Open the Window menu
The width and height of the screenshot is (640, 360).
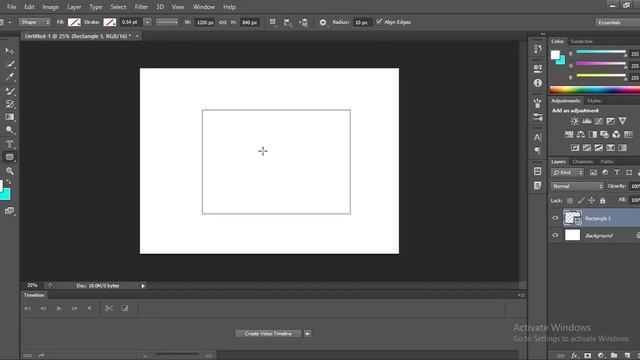click(204, 7)
